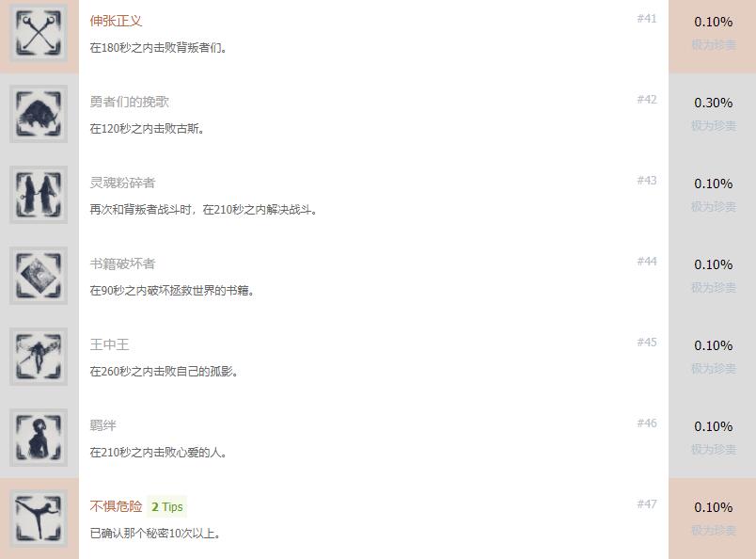Open the book diamond achievement icon
The image size is (756, 559).
pyautogui.click(x=39, y=276)
